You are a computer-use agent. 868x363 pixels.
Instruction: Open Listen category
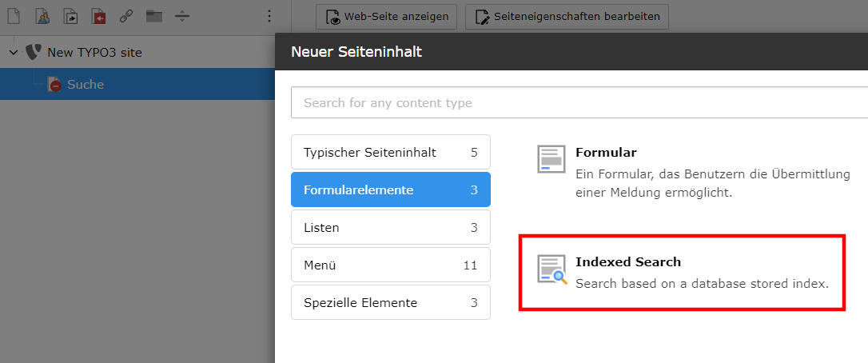(391, 227)
